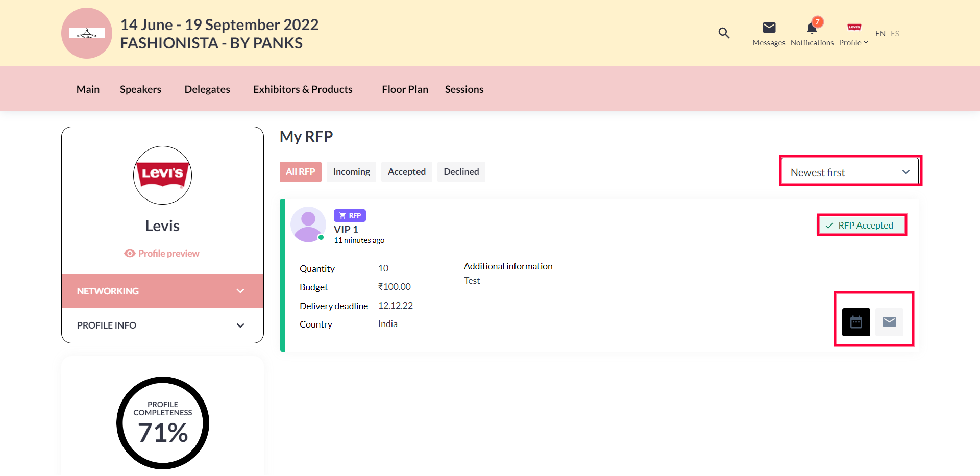Click the search magnifier icon

pyautogui.click(x=723, y=33)
